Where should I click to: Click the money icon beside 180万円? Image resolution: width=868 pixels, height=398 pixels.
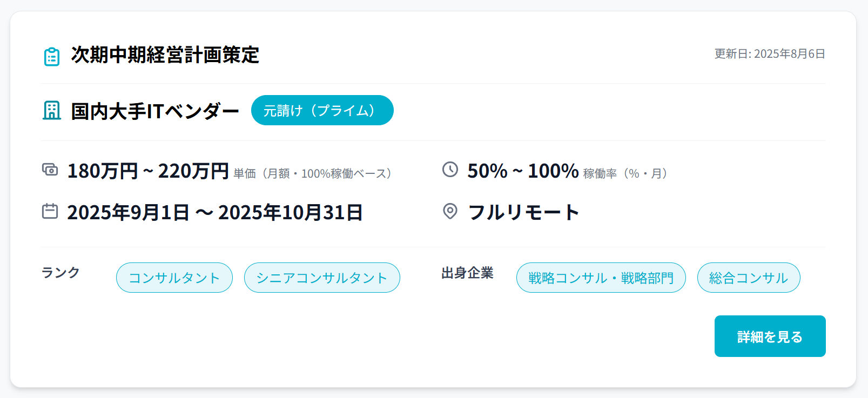pyautogui.click(x=50, y=170)
